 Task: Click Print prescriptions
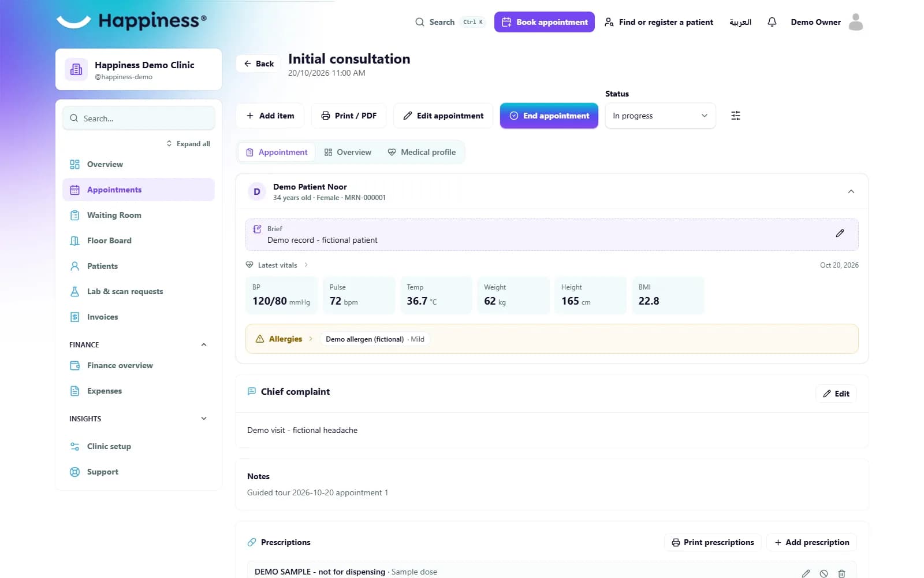tap(713, 542)
